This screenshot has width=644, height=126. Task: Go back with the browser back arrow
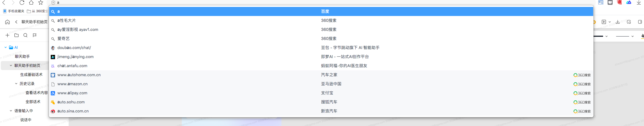[x=4, y=3]
